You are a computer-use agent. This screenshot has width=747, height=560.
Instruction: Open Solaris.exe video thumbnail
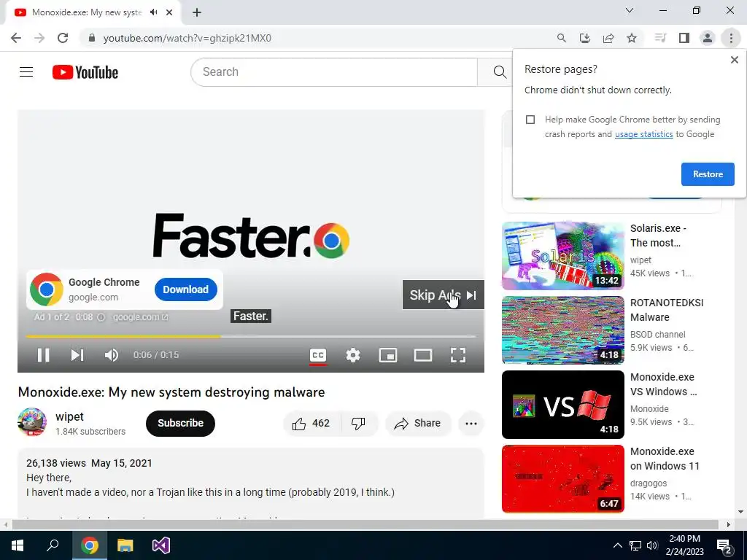tap(562, 256)
